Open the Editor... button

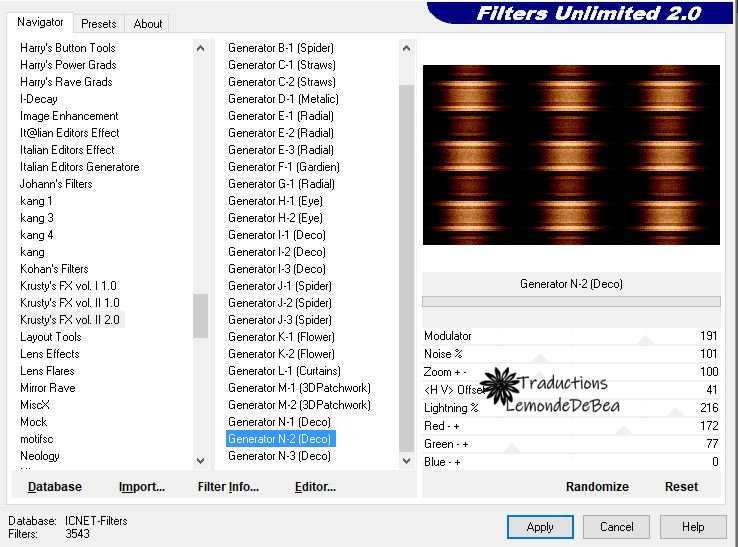coord(315,487)
